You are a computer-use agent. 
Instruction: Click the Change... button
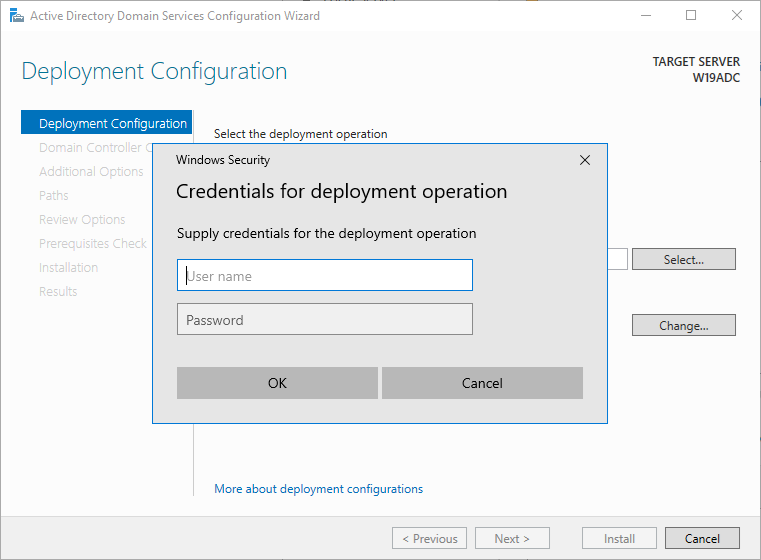coord(683,325)
